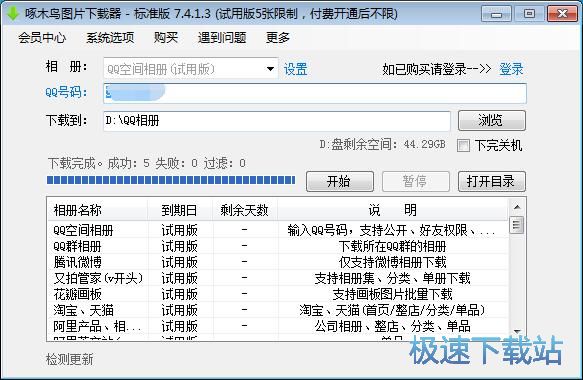
Task: Sort by 相册名称 column header
Action: coord(97,210)
